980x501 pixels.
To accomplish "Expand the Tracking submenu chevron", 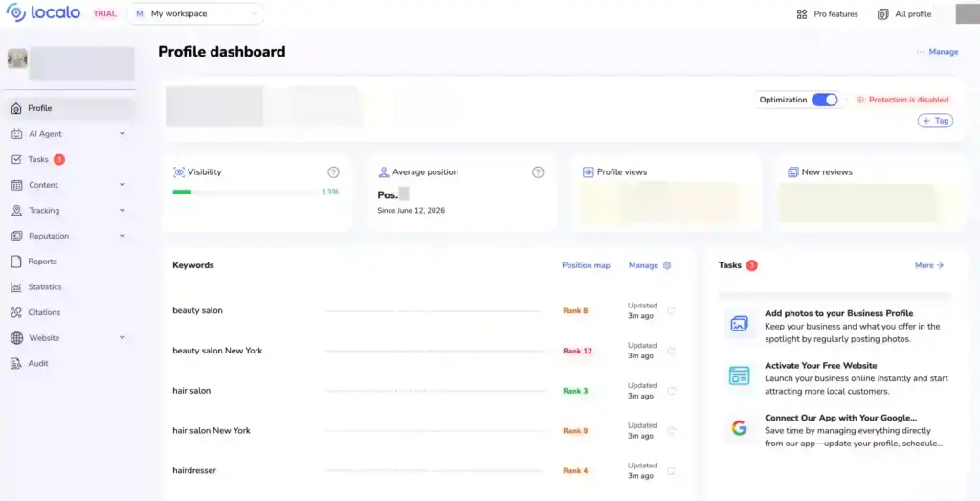I will pos(122,210).
